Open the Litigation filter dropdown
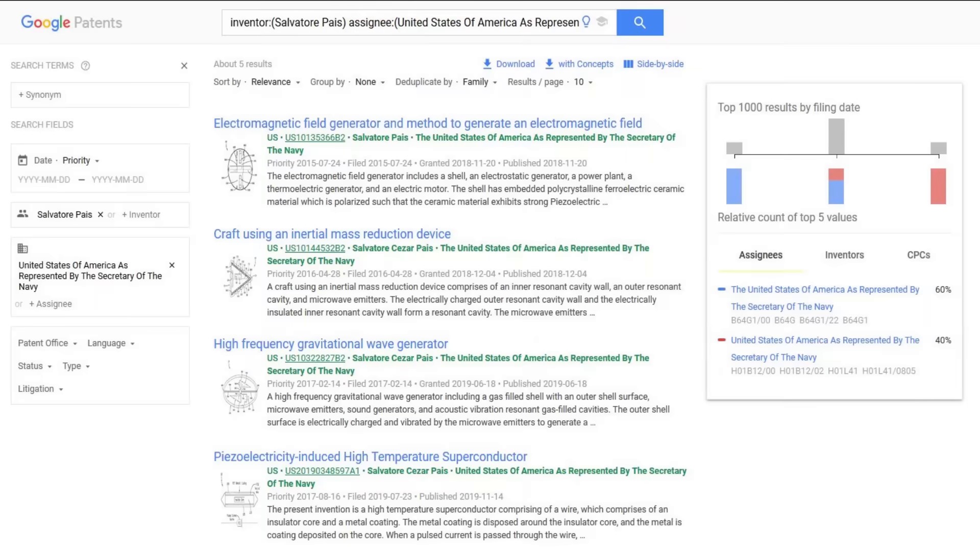Viewport: 980px width, 551px height. pos(40,389)
